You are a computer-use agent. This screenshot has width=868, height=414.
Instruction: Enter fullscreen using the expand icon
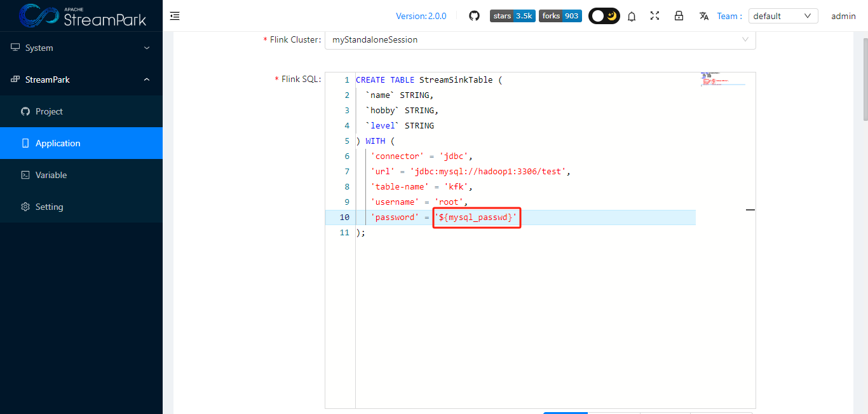click(654, 16)
